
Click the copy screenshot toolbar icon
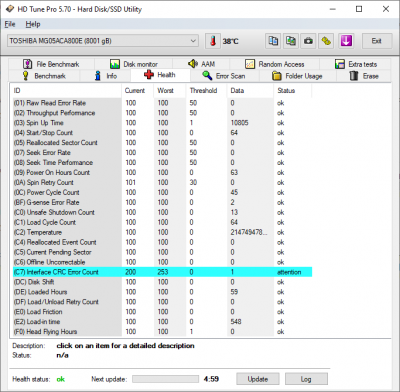tap(291, 41)
